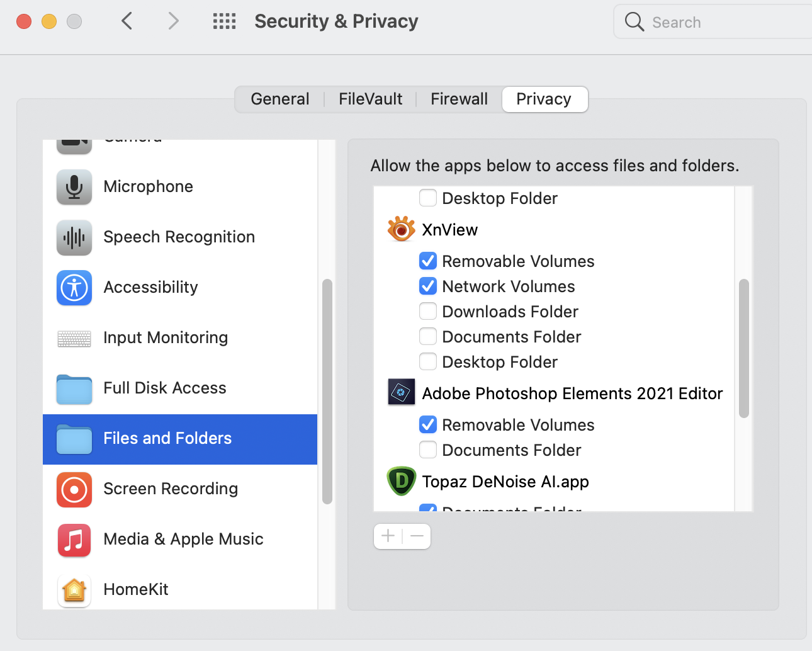Image resolution: width=812 pixels, height=651 pixels.
Task: Disable XnView Network Volumes access
Action: (x=428, y=286)
